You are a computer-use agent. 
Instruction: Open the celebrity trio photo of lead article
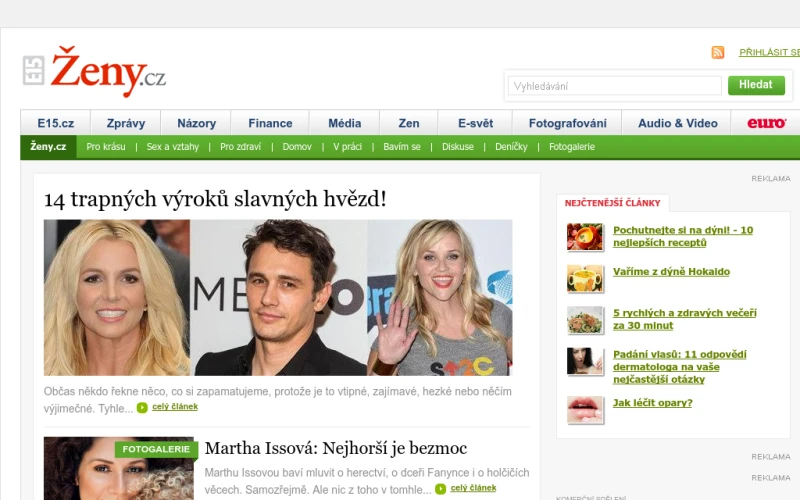tap(278, 297)
